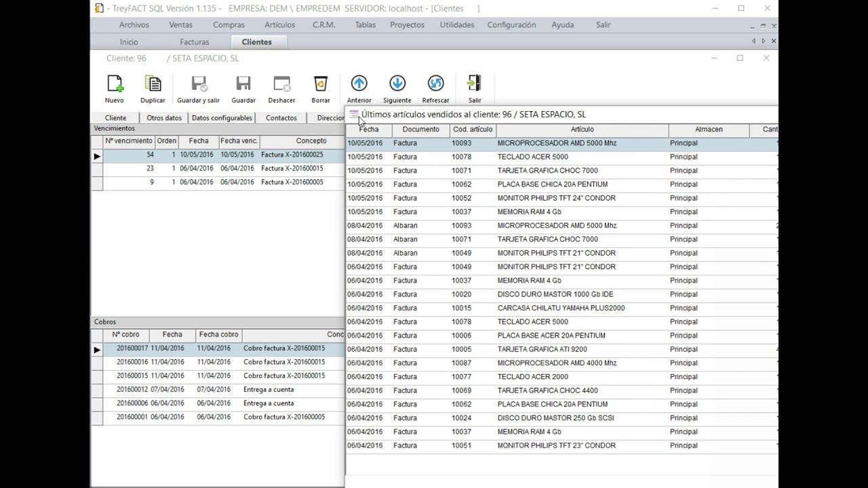Select row MICROPROCESADOR AMD 4000 Mhz

[x=562, y=363]
